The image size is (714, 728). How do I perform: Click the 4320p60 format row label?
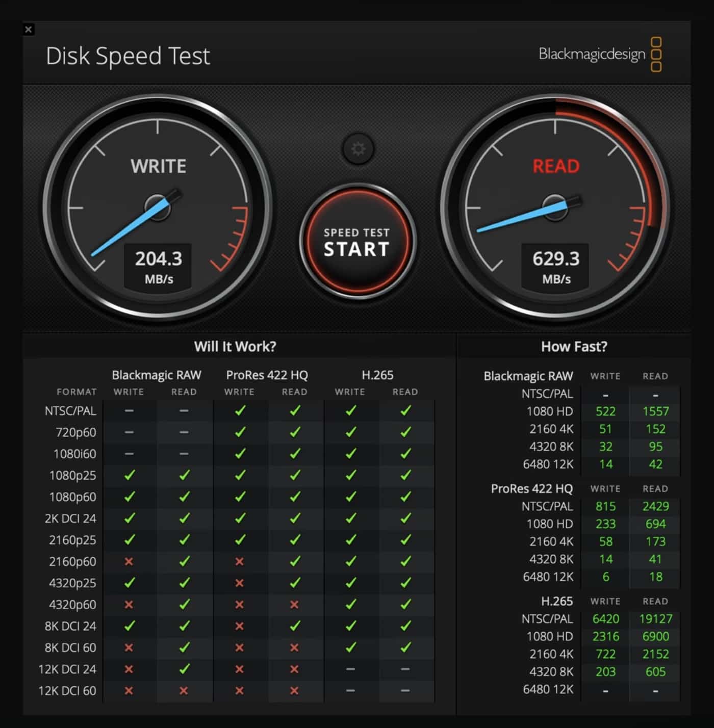(73, 605)
